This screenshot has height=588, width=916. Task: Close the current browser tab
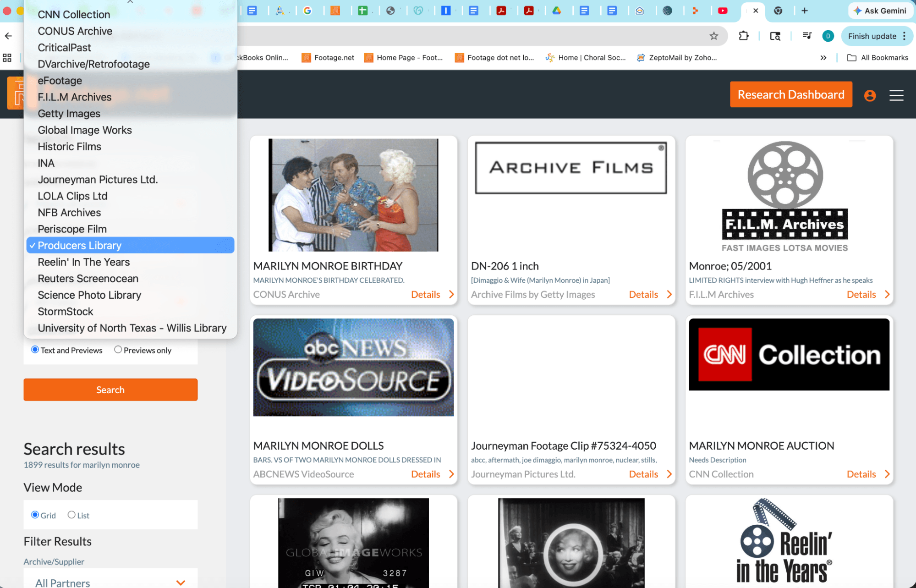tap(756, 11)
